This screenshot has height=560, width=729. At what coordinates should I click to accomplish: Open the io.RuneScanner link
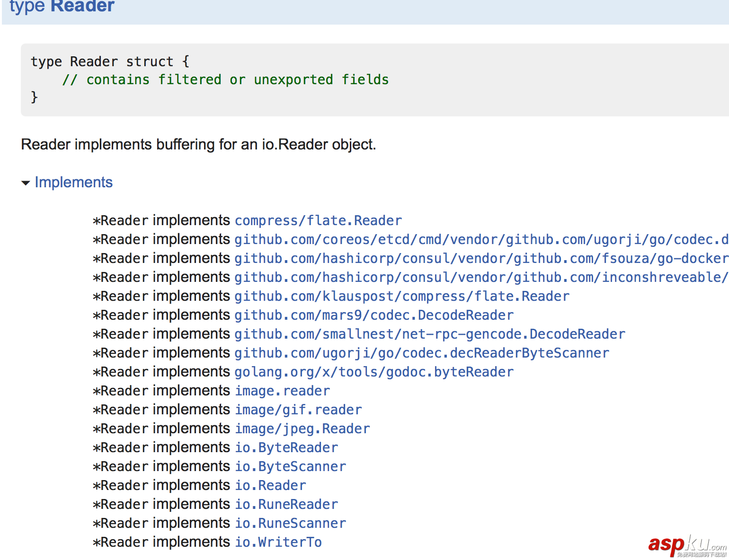tap(290, 524)
